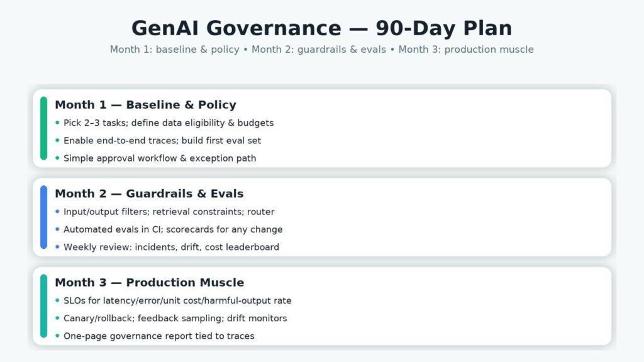
Task: Click the "Enable end-to-end traces" bullet text
Action: (x=162, y=141)
